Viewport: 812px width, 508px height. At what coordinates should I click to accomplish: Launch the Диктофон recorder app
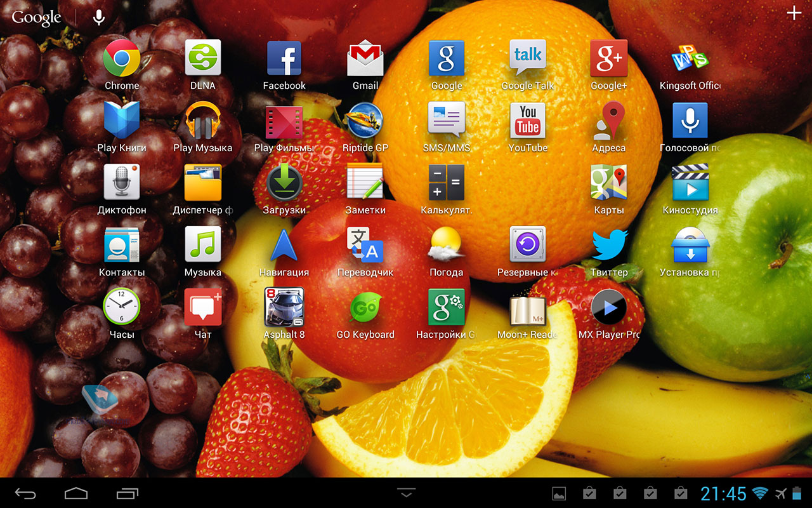[x=122, y=183]
